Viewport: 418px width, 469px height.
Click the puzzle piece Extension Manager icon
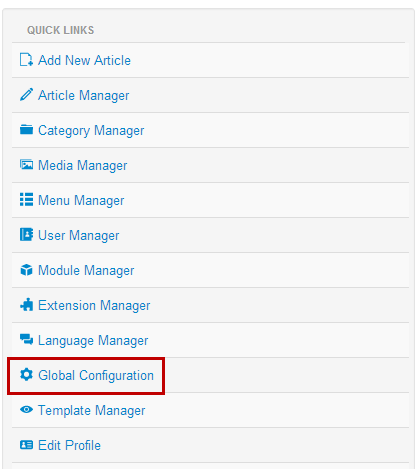26,305
